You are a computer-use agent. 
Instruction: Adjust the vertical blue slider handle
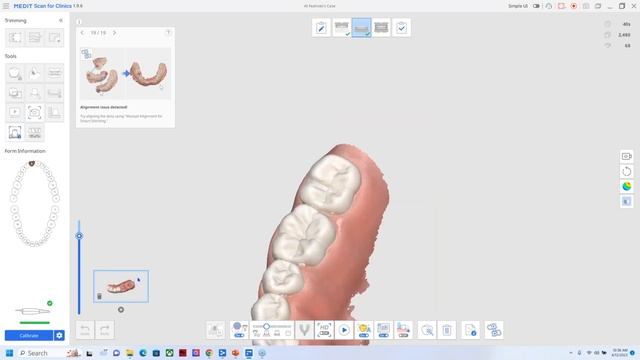[x=79, y=236]
